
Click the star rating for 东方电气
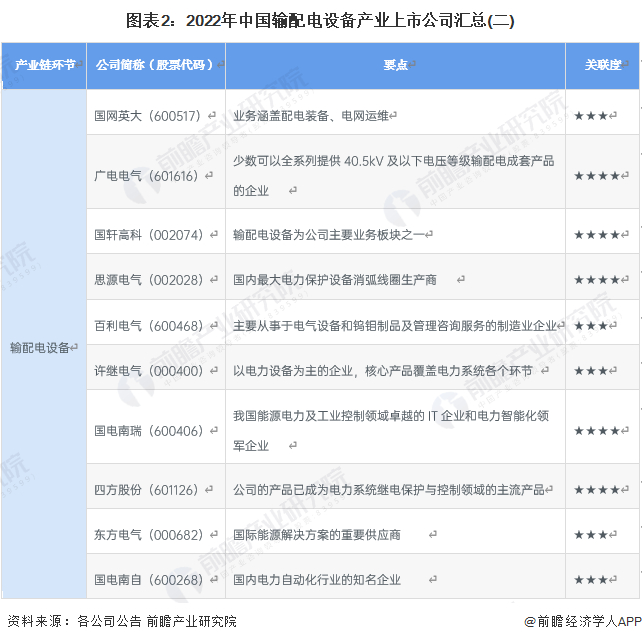[x=591, y=535]
